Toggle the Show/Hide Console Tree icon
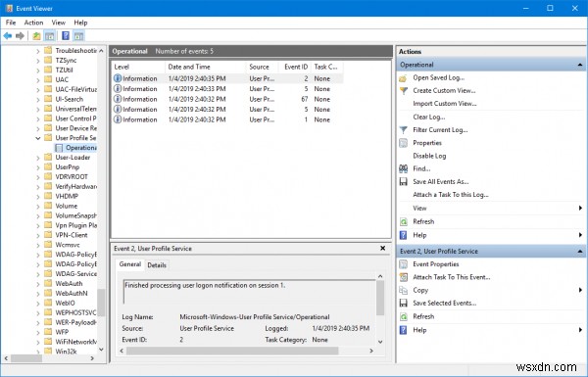The width and height of the screenshot is (588, 377). coord(49,36)
